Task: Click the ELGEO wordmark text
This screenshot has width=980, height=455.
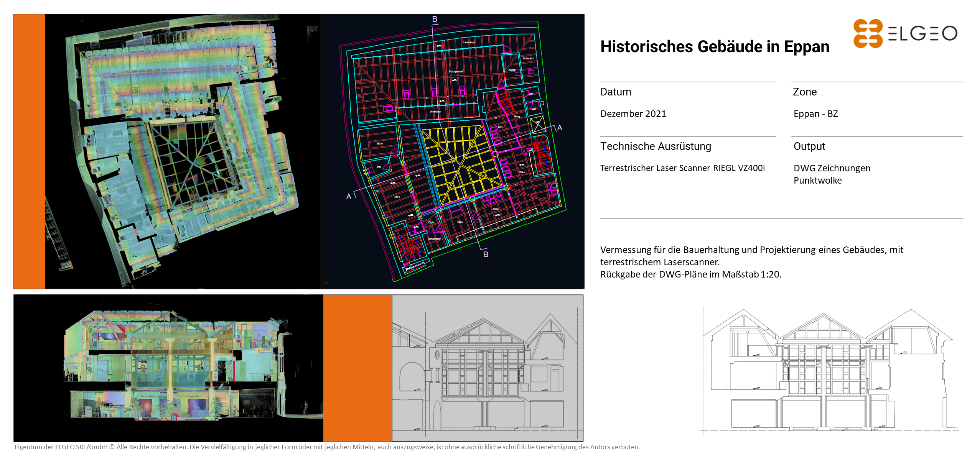Action: tap(922, 34)
